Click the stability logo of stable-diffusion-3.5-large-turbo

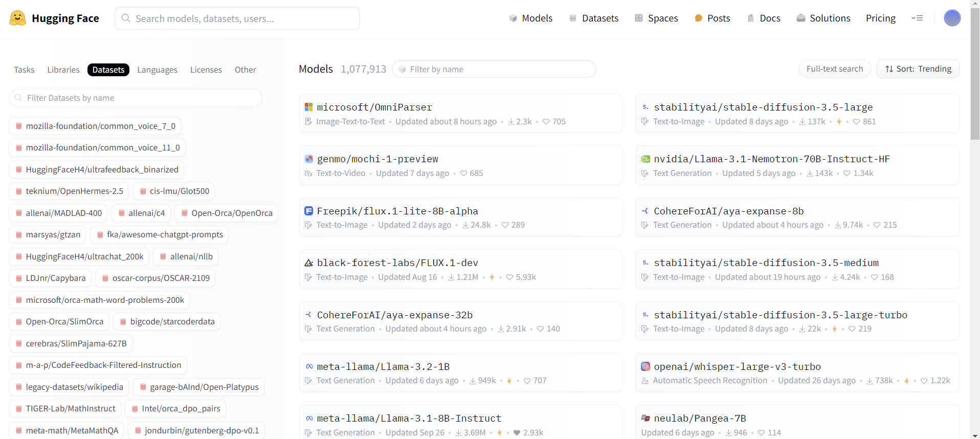tap(645, 315)
